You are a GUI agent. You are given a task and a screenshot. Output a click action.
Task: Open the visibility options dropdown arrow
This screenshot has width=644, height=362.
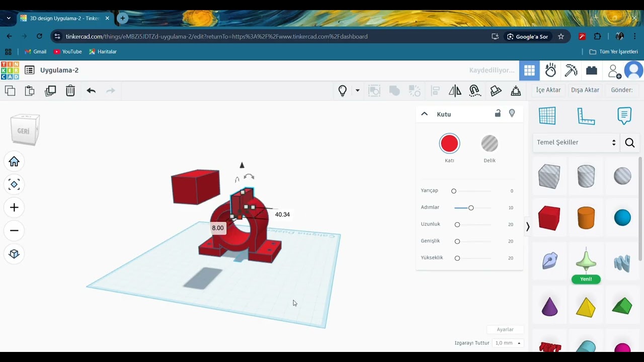[x=358, y=90]
